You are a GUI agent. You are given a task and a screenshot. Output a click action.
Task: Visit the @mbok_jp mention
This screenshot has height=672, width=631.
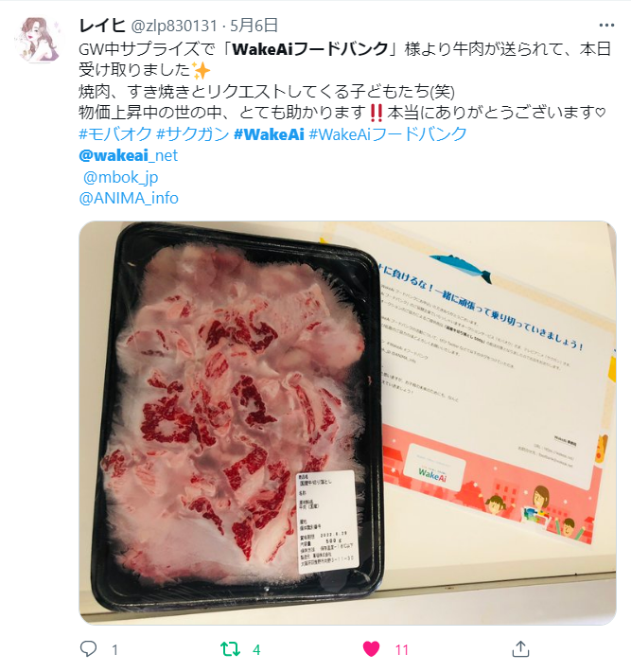pos(120,177)
